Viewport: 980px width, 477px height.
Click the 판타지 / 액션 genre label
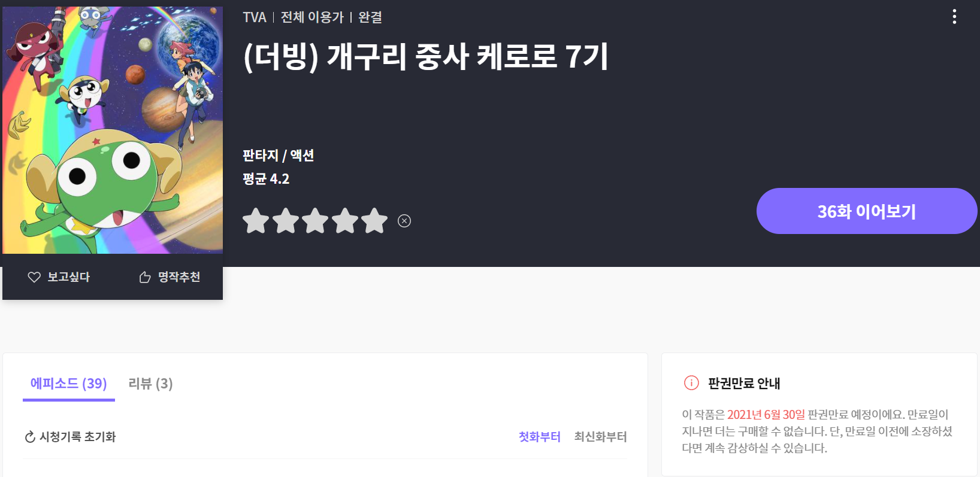[x=279, y=156]
